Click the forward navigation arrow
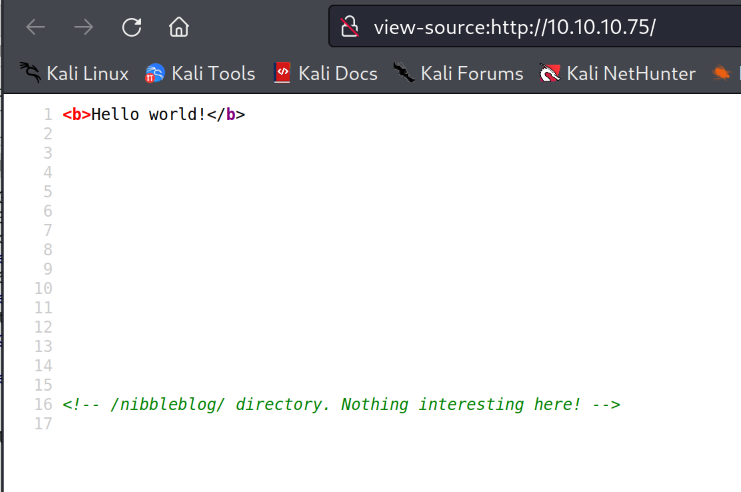Viewport: 741px width, 492px height. [84, 27]
